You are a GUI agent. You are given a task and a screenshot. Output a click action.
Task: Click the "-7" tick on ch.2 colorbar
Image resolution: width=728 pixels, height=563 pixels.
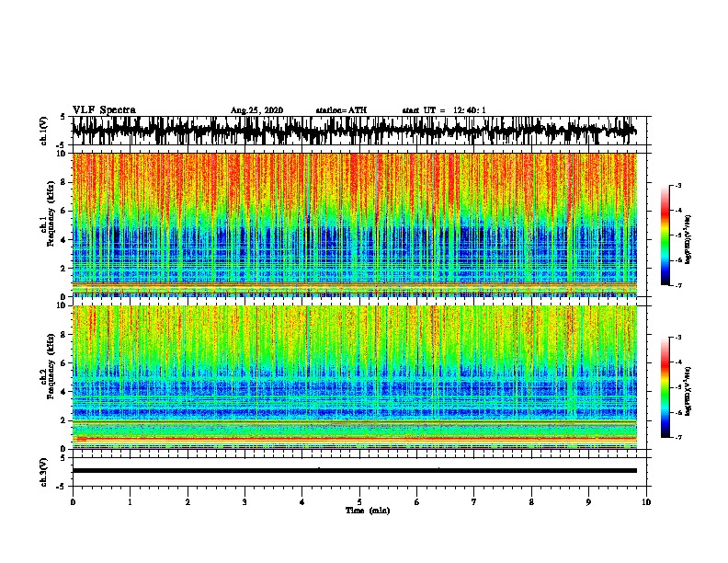pyautogui.click(x=677, y=437)
